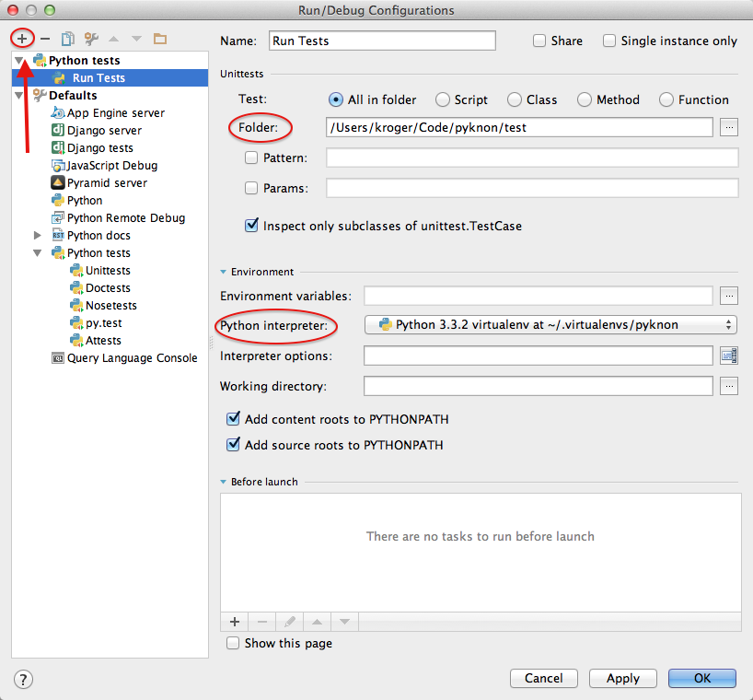The height and width of the screenshot is (700, 753).
Task: Collapse the Before launch section
Action: point(224,482)
